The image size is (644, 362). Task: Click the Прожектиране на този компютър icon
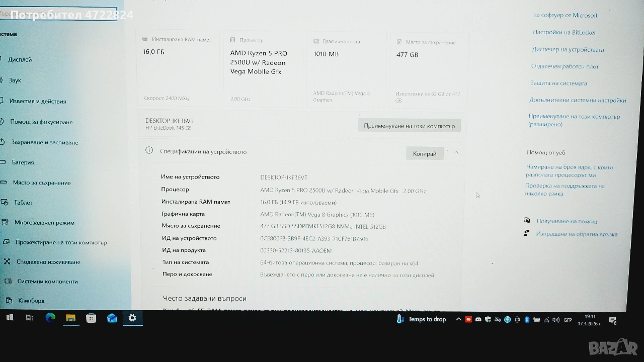tap(6, 242)
